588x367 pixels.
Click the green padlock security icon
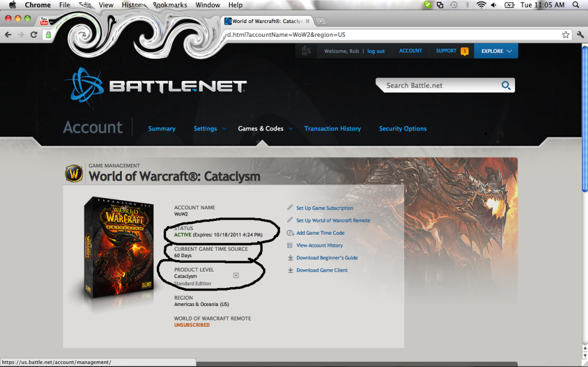[x=48, y=35]
